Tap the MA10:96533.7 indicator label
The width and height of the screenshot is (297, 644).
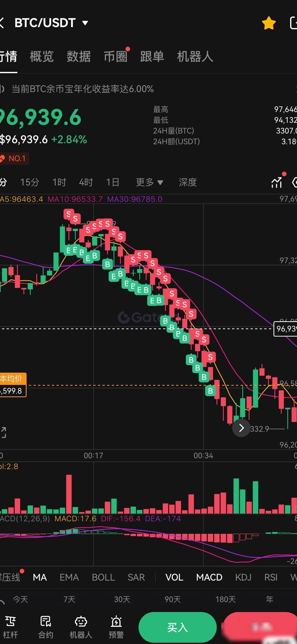coord(75,199)
